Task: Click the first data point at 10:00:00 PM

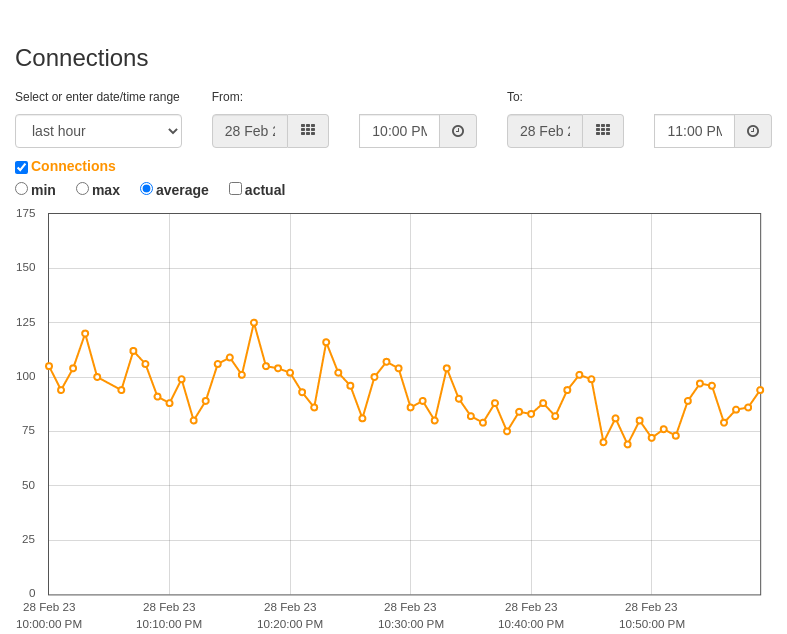Action: tap(49, 366)
